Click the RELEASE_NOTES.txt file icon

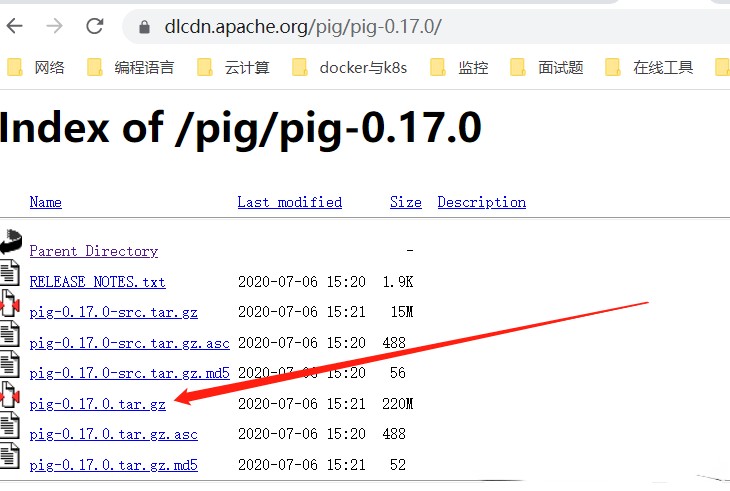tap(10, 273)
